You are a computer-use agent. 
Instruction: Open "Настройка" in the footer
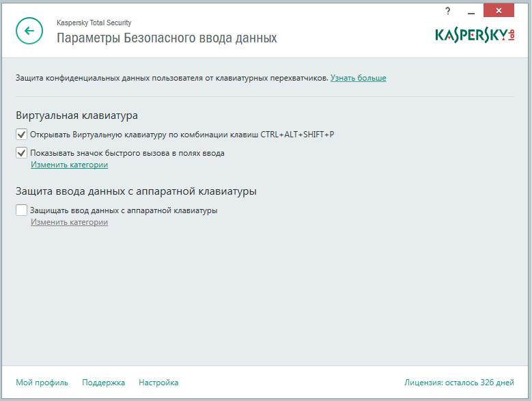click(158, 383)
